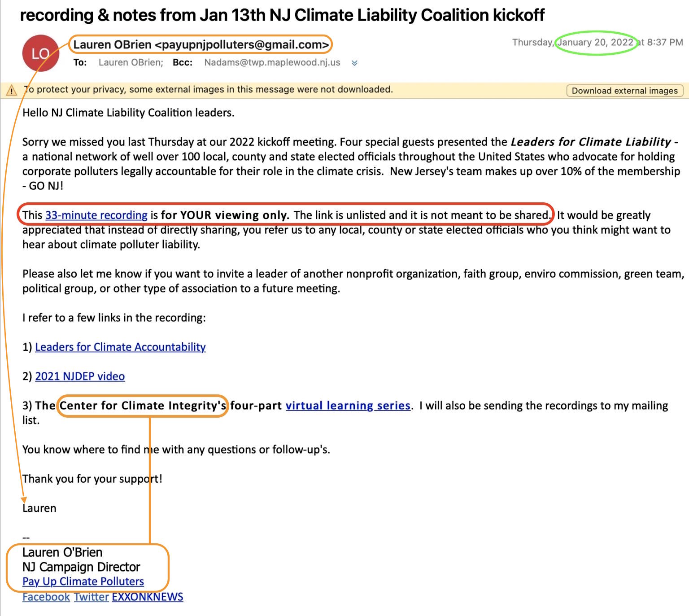Expand recipient details with the blue chevron
The height and width of the screenshot is (616, 689).
(x=354, y=63)
